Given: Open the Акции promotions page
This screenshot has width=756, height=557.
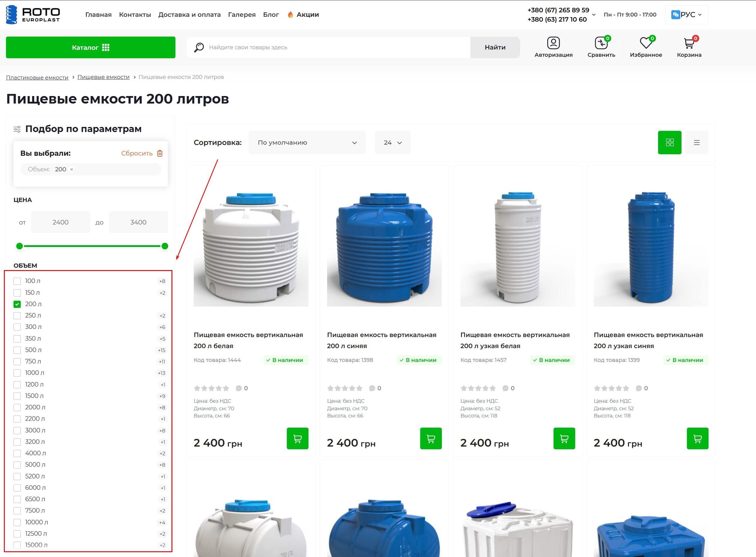Looking at the screenshot, I should [308, 14].
